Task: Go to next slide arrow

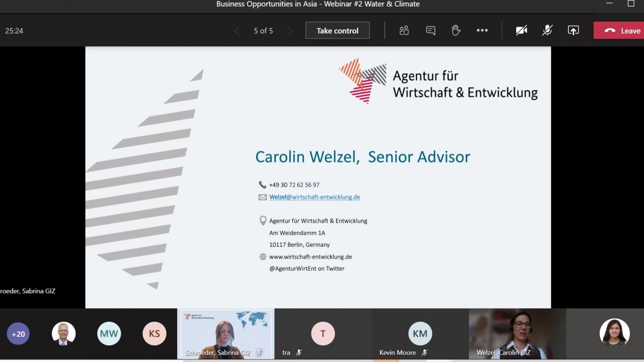Action: coord(290,31)
